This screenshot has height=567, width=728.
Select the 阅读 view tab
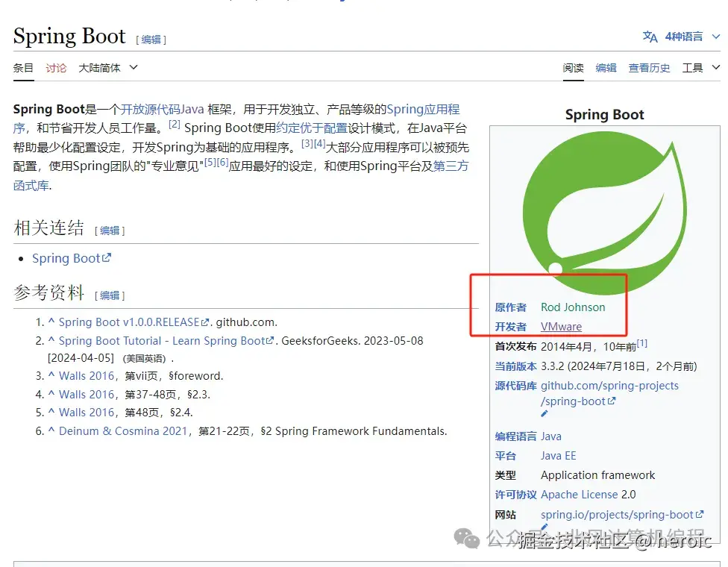[574, 68]
